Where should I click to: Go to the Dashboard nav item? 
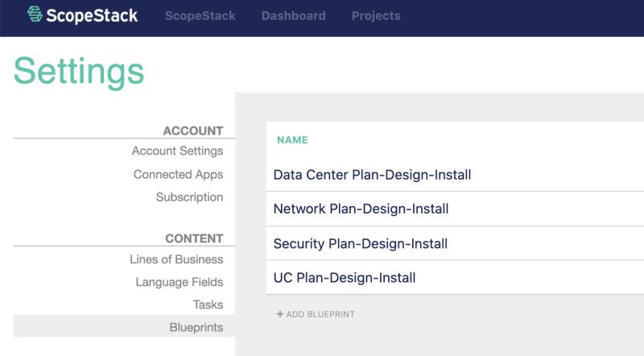(x=293, y=15)
